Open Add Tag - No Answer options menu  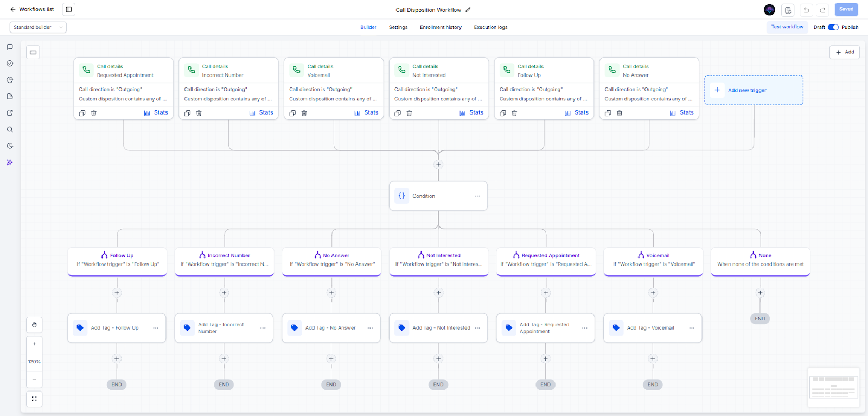point(370,328)
